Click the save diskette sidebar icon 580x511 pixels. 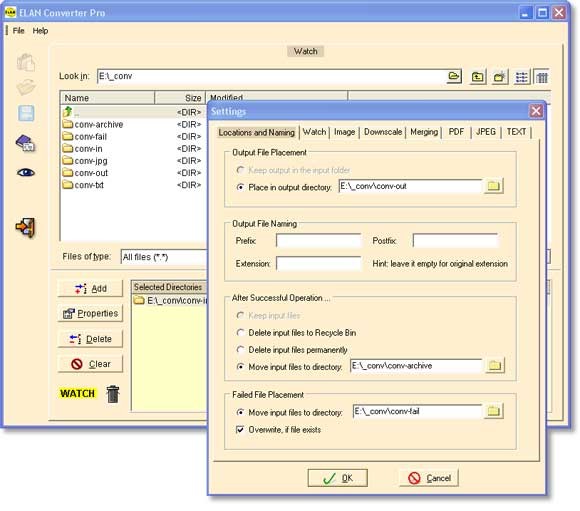(26, 113)
